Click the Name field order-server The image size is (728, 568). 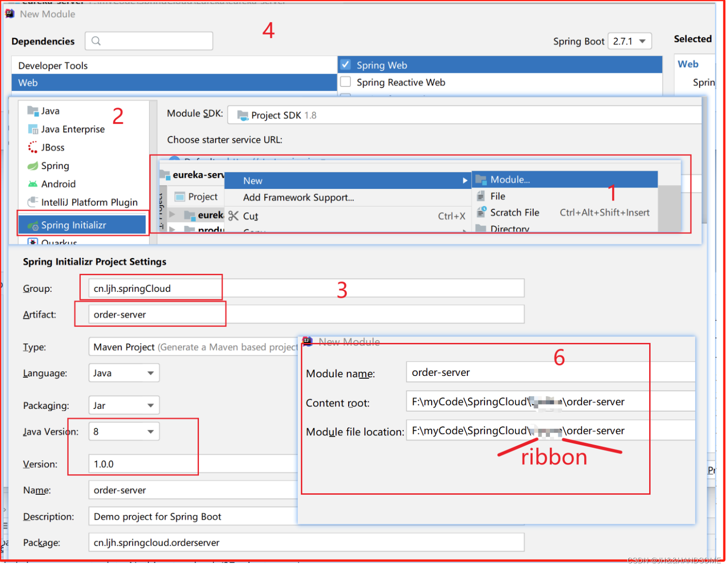point(193,490)
